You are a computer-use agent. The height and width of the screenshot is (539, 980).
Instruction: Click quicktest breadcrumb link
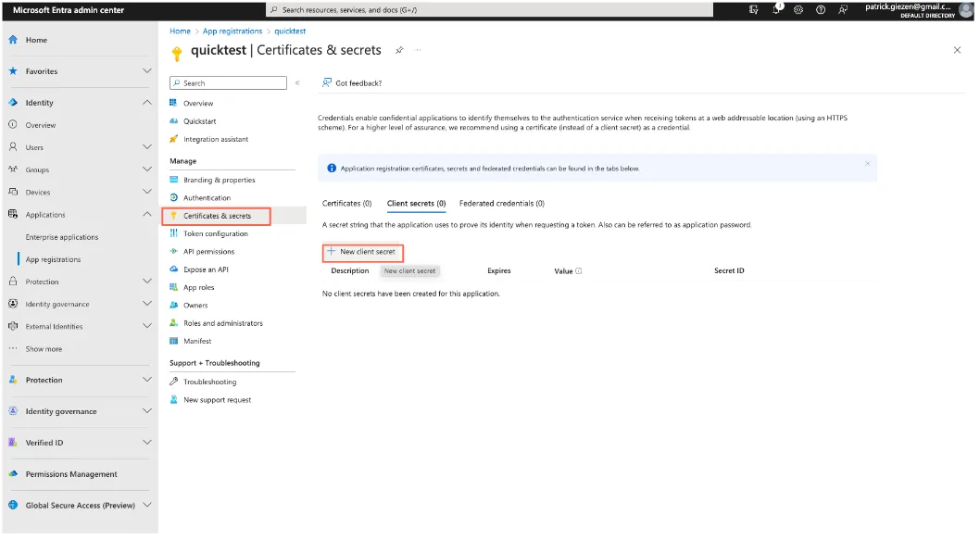point(290,31)
